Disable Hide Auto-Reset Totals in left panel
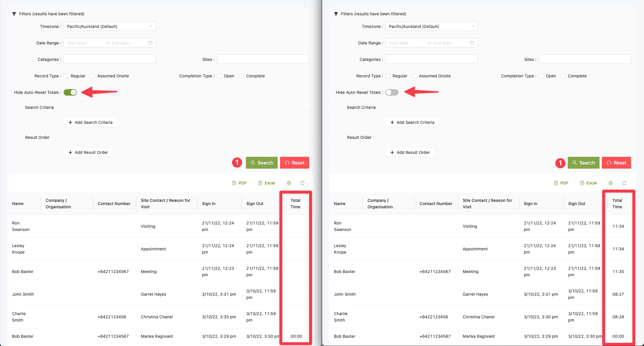644x346 pixels. point(70,92)
